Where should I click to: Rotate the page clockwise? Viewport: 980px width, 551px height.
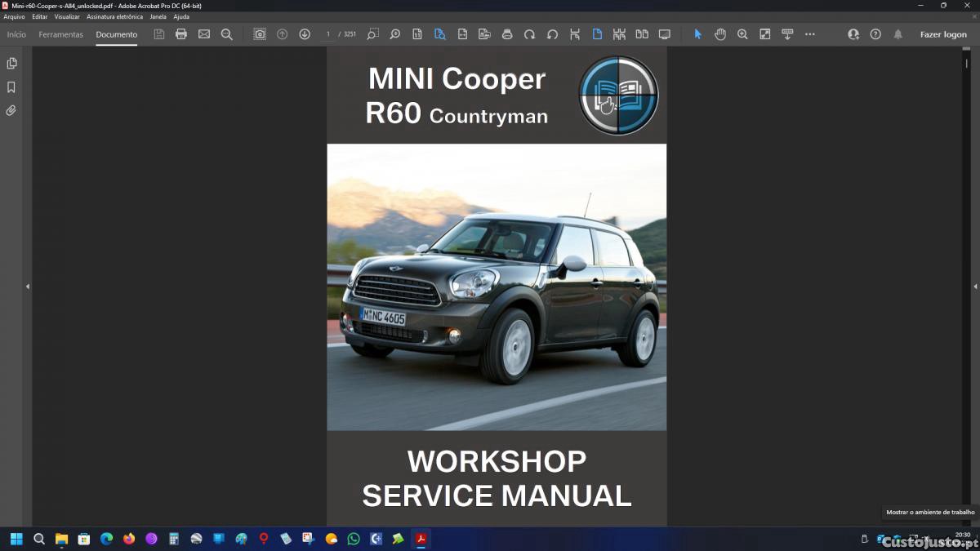529,34
